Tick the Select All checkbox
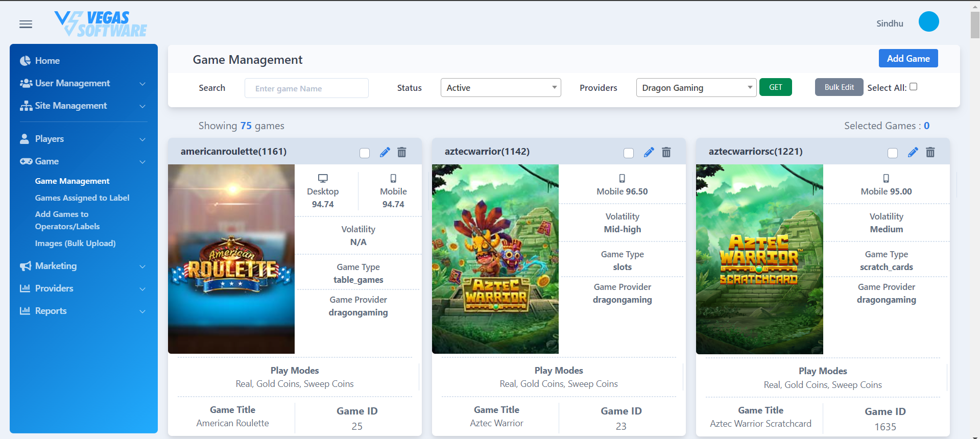 tap(914, 87)
